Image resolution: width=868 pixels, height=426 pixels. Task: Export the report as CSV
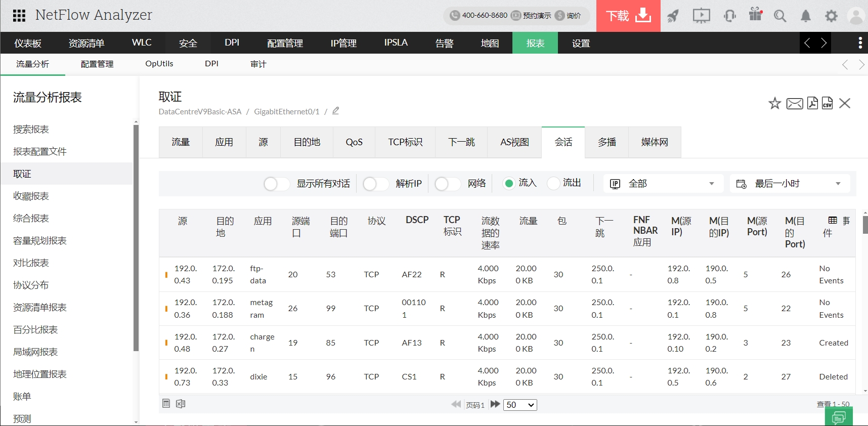(827, 103)
